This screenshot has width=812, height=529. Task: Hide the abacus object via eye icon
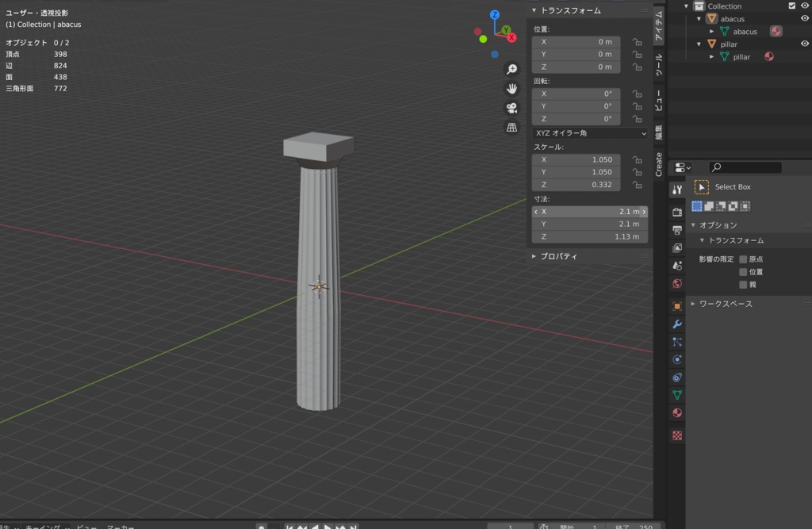pos(804,19)
